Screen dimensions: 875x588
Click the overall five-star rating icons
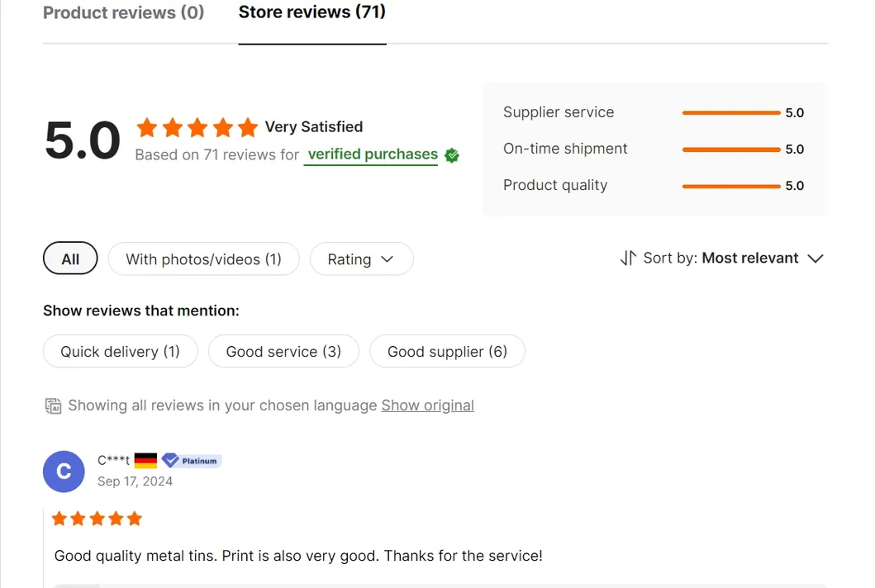pos(197,128)
